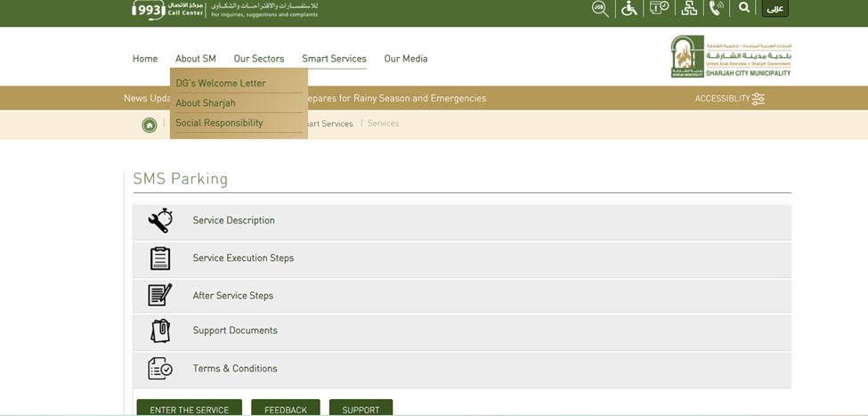
Task: Expand the After Service Steps section
Action: [462, 297]
